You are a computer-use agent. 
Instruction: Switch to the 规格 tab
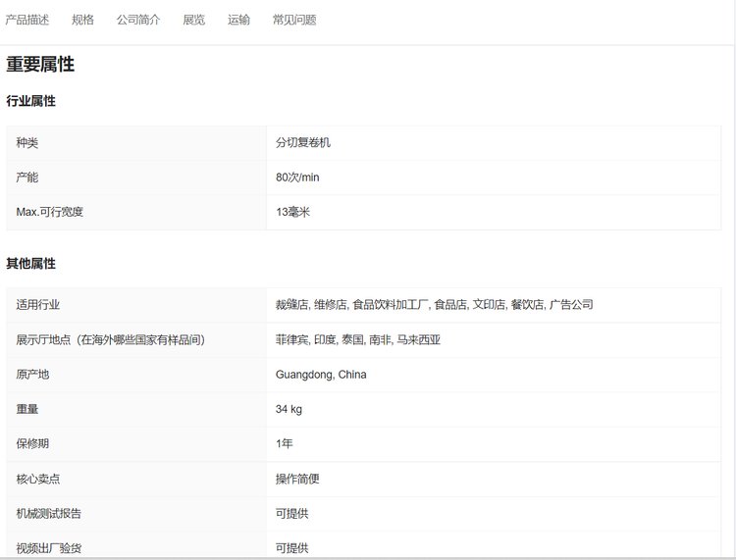click(82, 20)
